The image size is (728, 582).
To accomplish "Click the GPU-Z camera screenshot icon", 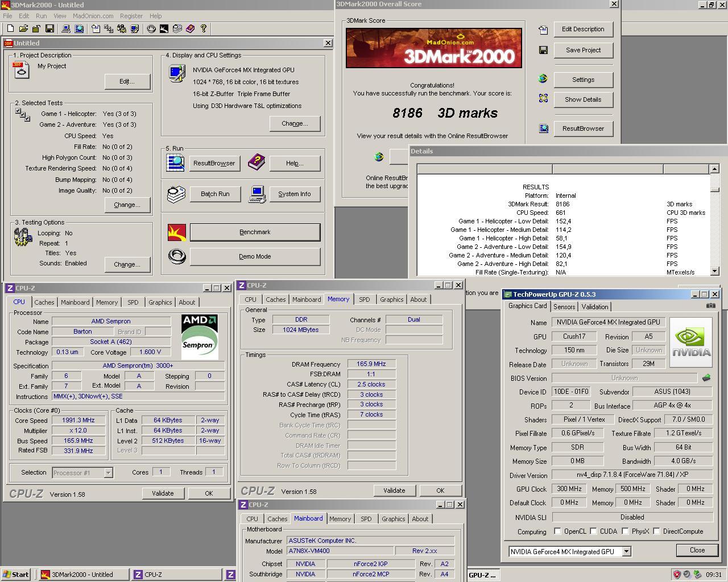I will [710, 306].
